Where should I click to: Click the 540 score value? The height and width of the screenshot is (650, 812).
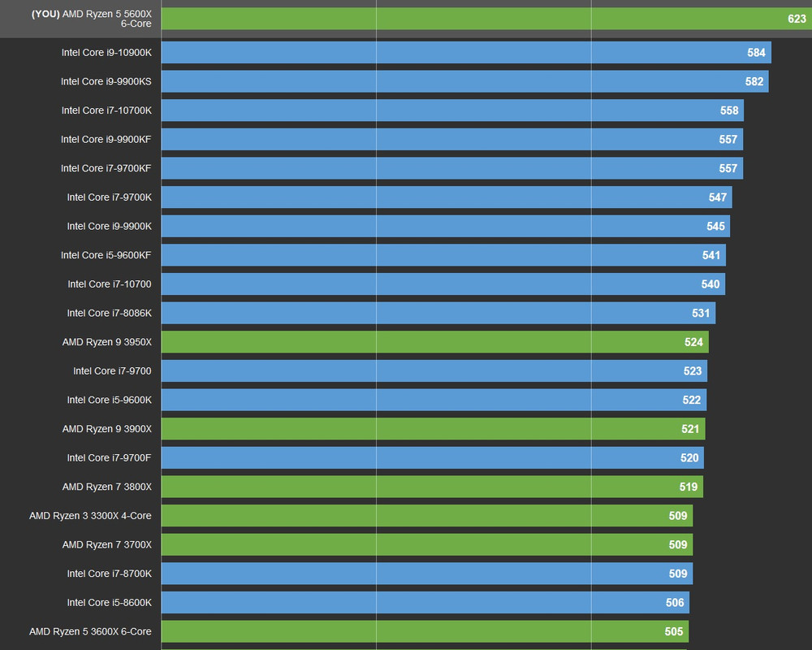710,284
